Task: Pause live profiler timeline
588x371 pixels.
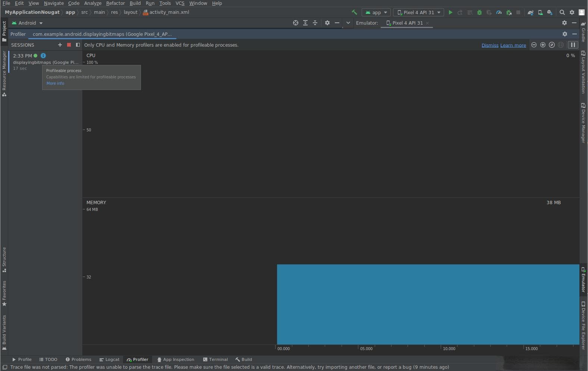Action: 573,45
